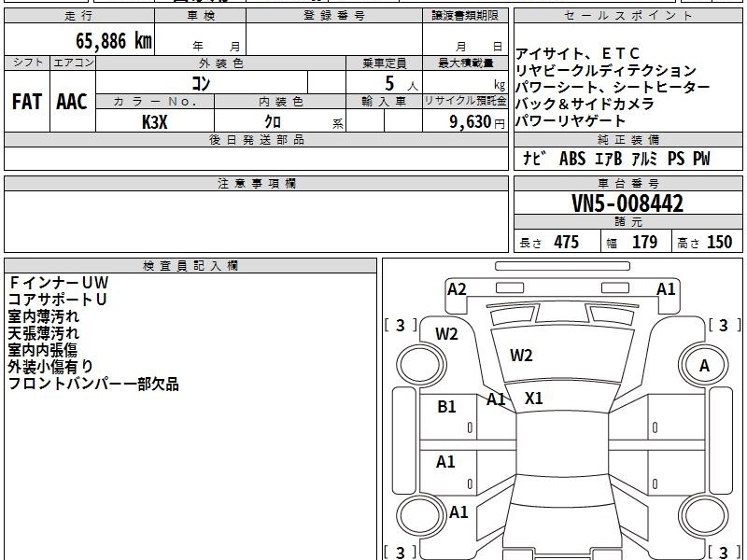Image resolution: width=747 pixels, height=560 pixels.
Task: Select the recycle deposit 9,630 yen
Action: [477, 122]
